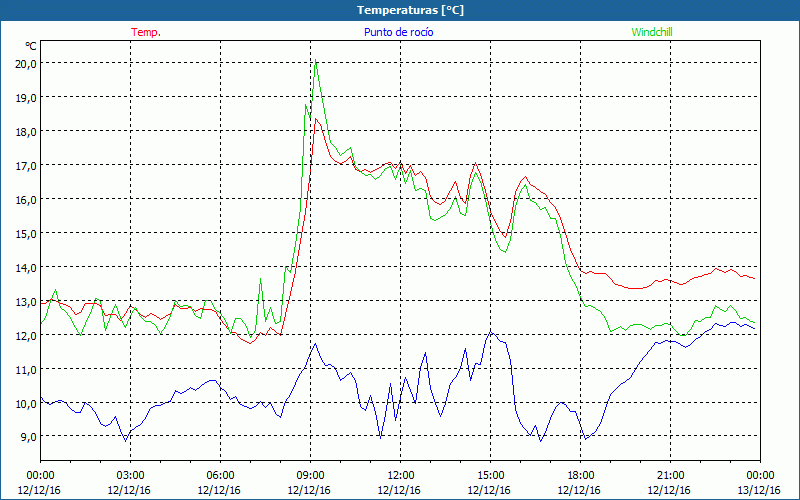Select the red 'Temp.' legend label
This screenshot has width=800, height=500.
[x=146, y=32]
